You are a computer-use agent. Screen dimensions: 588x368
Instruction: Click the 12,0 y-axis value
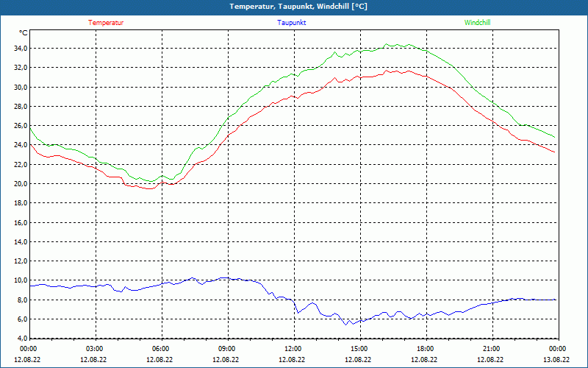(x=21, y=261)
